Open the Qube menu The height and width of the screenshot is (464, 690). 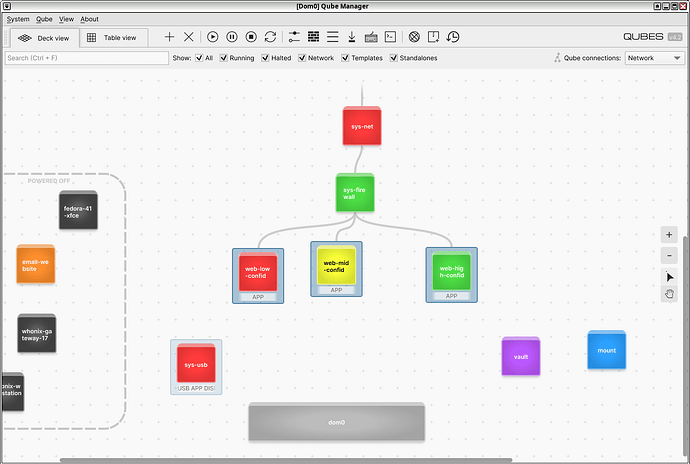point(44,19)
